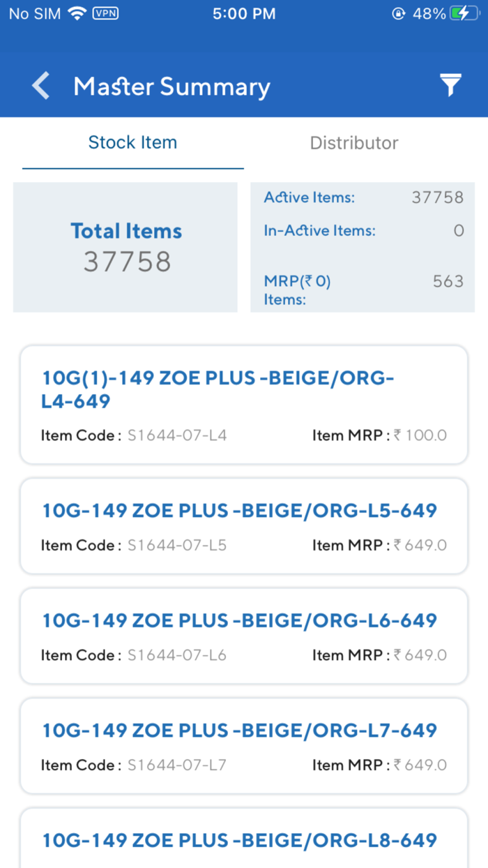Select the Stock Item tab

pos(132,142)
